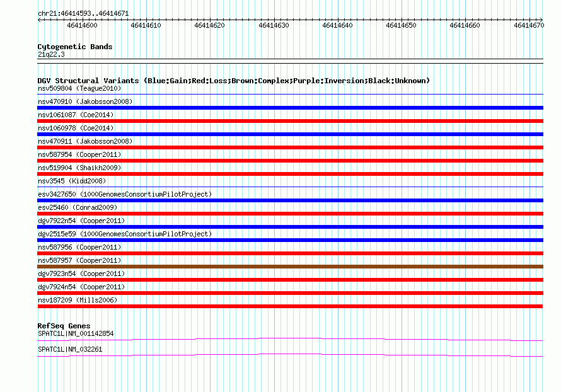
Task: Click the red loss bar under nsv587956
Action: click(290, 253)
